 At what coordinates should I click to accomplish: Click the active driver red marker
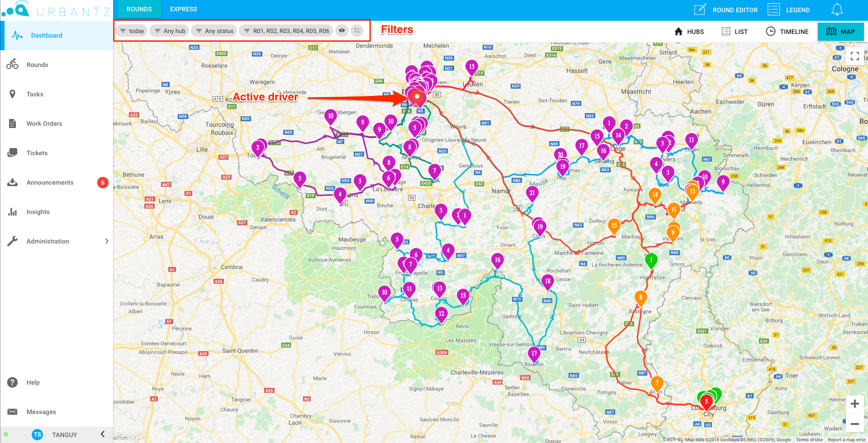pos(417,96)
